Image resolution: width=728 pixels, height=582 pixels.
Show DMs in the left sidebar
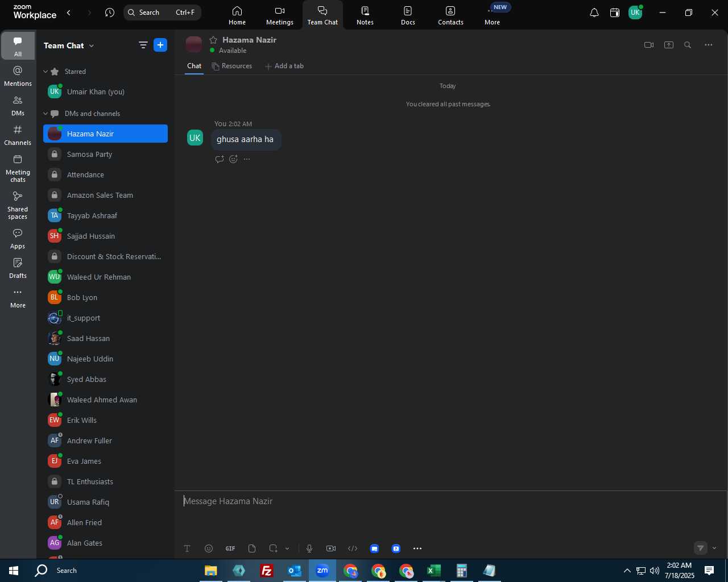tap(18, 106)
